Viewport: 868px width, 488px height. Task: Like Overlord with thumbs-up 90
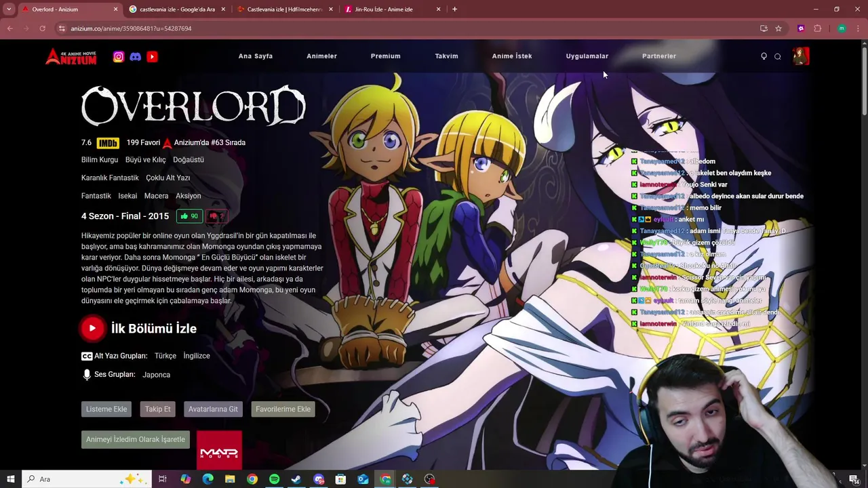189,216
